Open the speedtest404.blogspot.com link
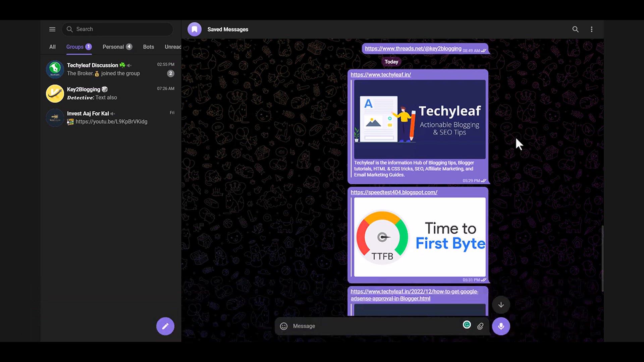644x362 pixels. click(x=394, y=192)
